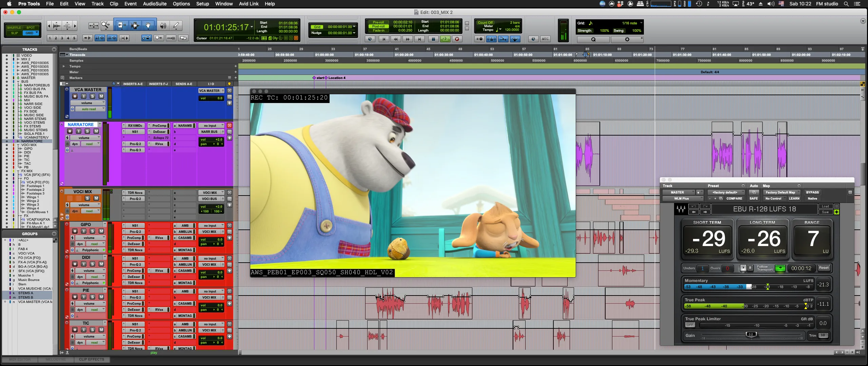Click the WLM meter pause button
Viewport: 868px width, 366px height.
tap(750, 268)
